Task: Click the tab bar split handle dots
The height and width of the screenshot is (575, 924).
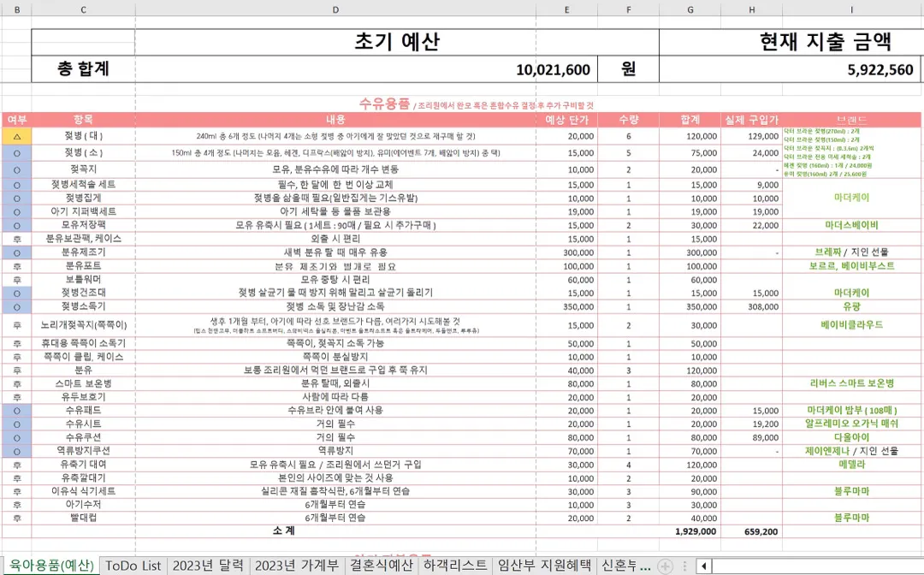Action: tap(684, 566)
